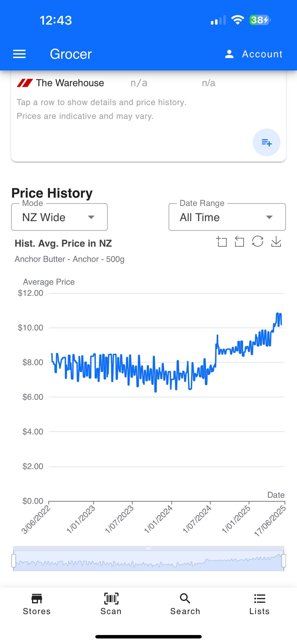This screenshot has height=644, width=297.
Task: Open the Lists tab
Action: (x=259, y=604)
